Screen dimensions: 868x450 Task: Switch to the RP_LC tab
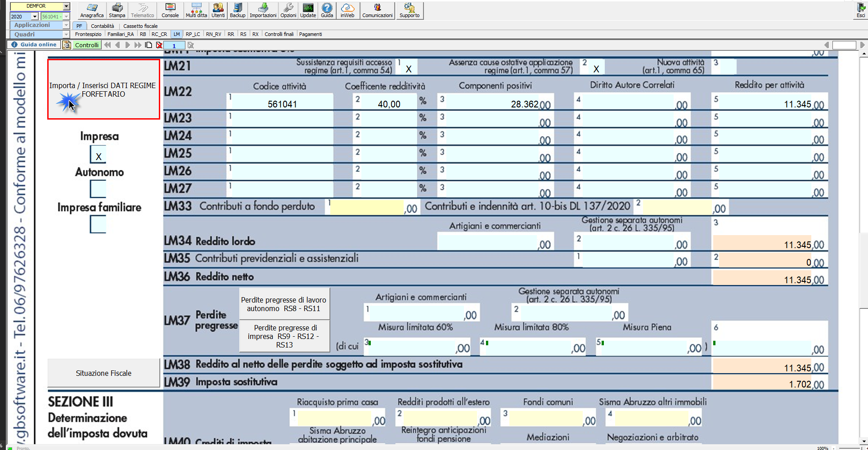[193, 34]
